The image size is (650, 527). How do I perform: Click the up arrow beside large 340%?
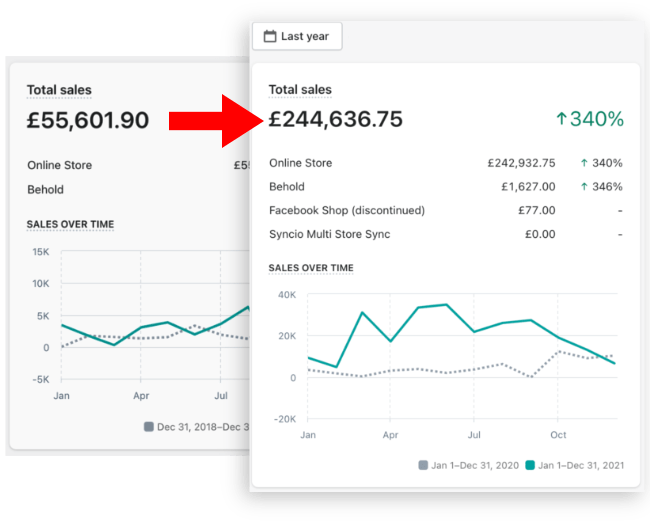(x=561, y=119)
